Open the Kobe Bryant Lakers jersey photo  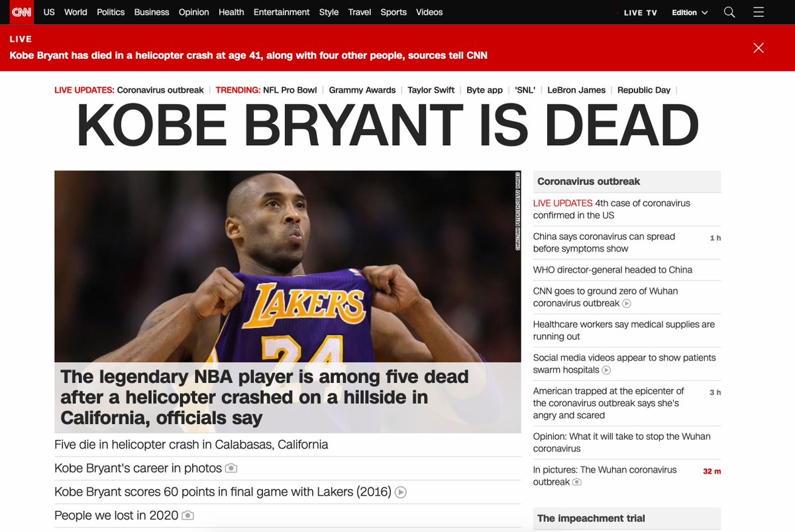pyautogui.click(x=288, y=266)
